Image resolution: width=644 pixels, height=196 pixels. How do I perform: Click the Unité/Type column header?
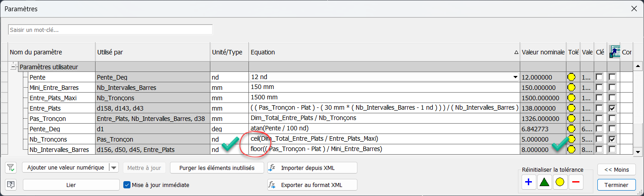[229, 52]
